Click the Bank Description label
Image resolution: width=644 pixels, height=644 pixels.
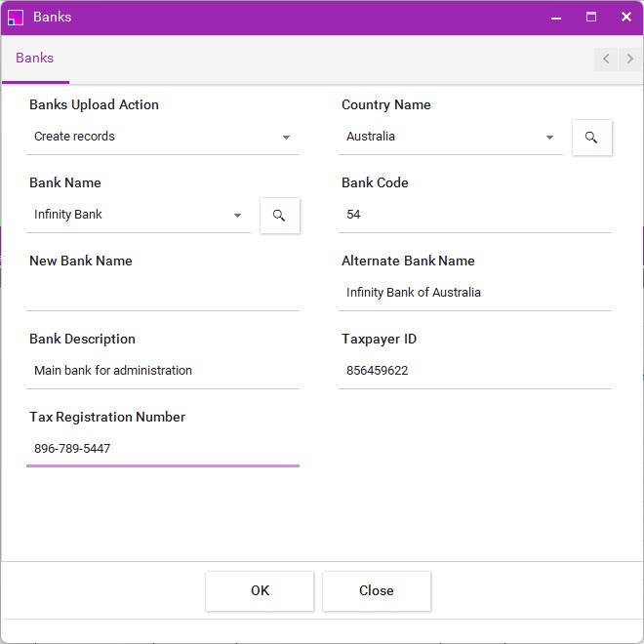pos(82,339)
